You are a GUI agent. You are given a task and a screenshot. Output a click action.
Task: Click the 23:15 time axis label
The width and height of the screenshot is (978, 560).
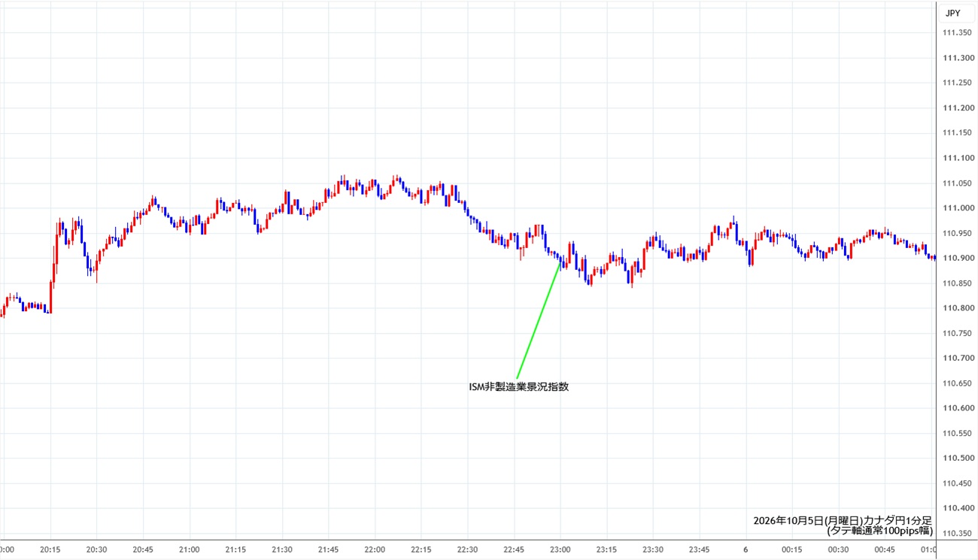tap(606, 549)
